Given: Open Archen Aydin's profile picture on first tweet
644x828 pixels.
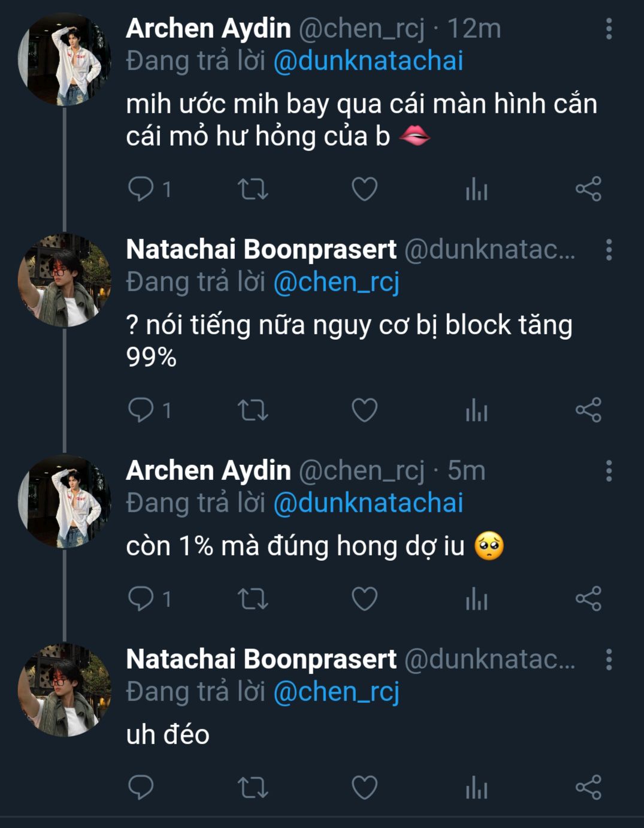Looking at the screenshot, I should [64, 60].
